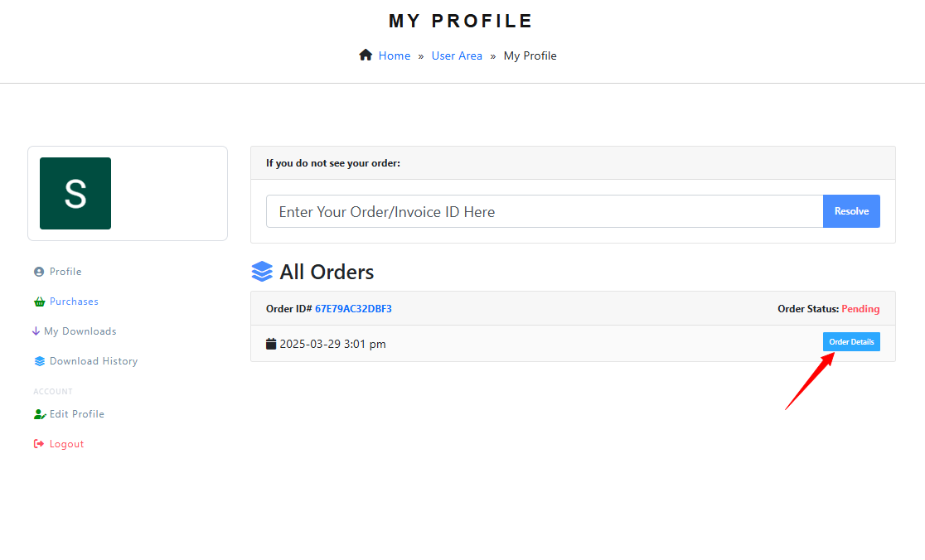925x560 pixels.
Task: Click the green Purchases basket icon
Action: (x=39, y=302)
